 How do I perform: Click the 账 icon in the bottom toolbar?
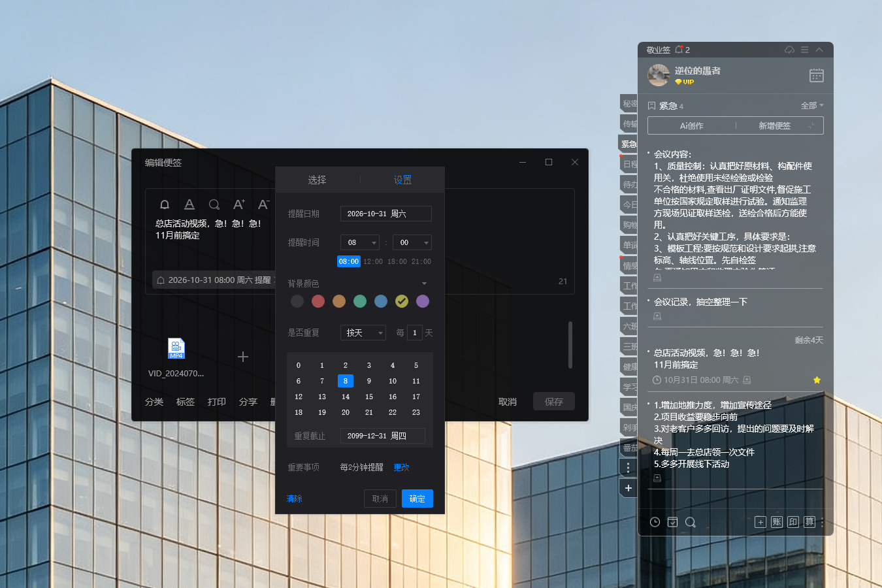click(x=777, y=522)
